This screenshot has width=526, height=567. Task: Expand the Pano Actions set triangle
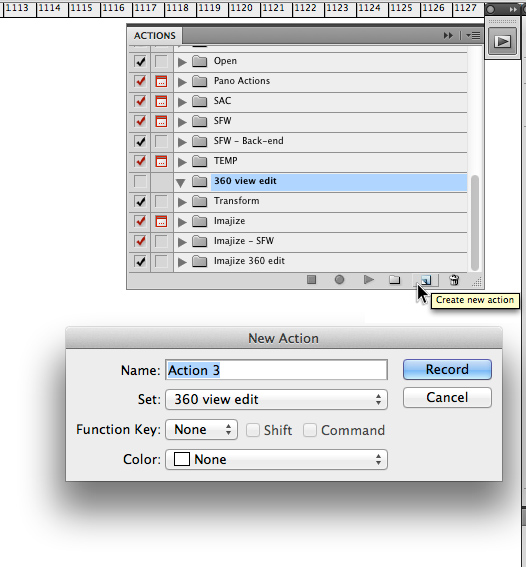[182, 82]
